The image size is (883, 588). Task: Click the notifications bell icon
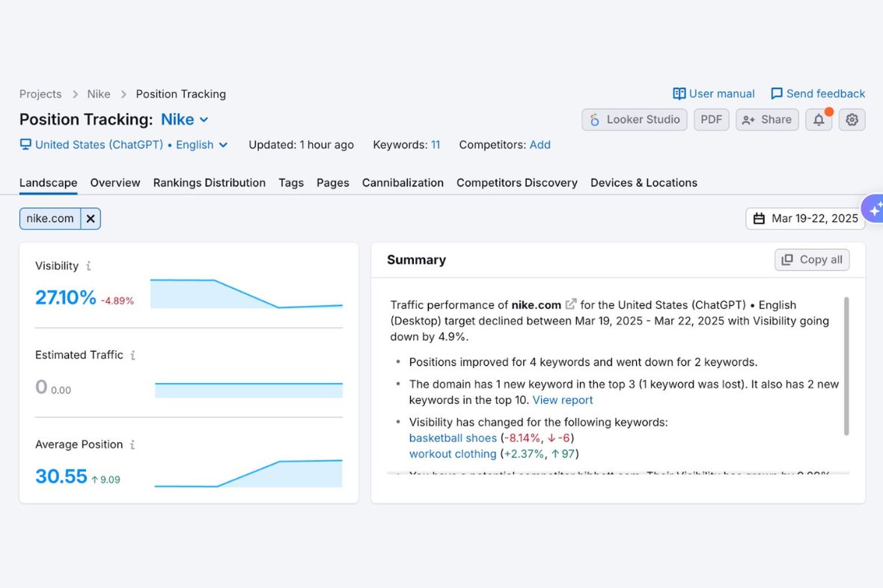tap(819, 120)
